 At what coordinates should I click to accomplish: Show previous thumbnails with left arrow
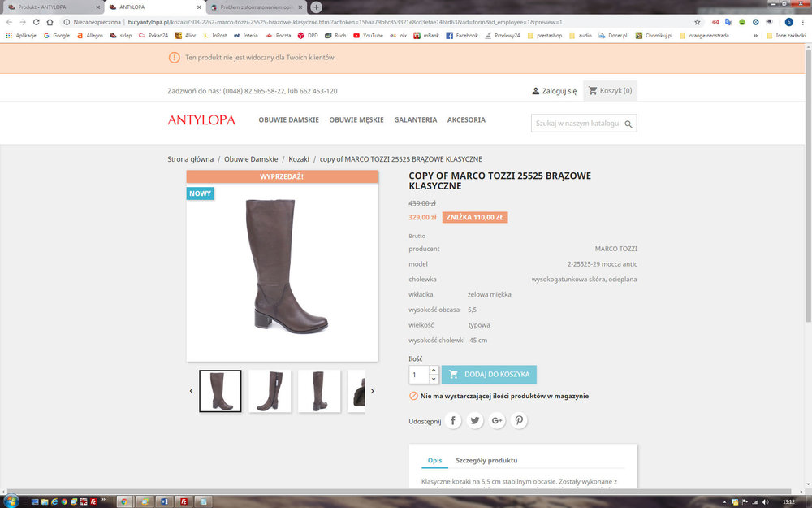(x=191, y=391)
